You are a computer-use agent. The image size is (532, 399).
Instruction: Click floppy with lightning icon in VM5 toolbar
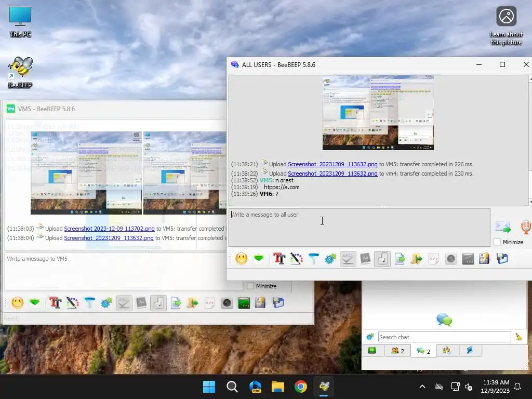click(x=261, y=303)
